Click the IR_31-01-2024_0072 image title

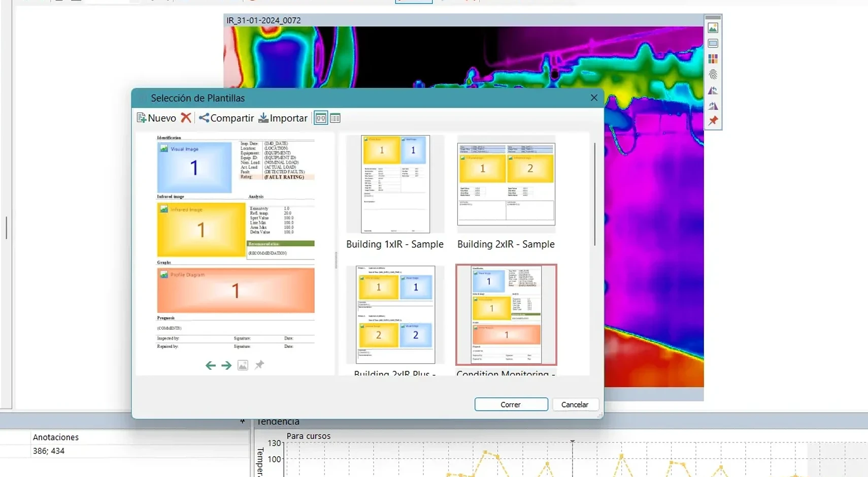coord(263,20)
